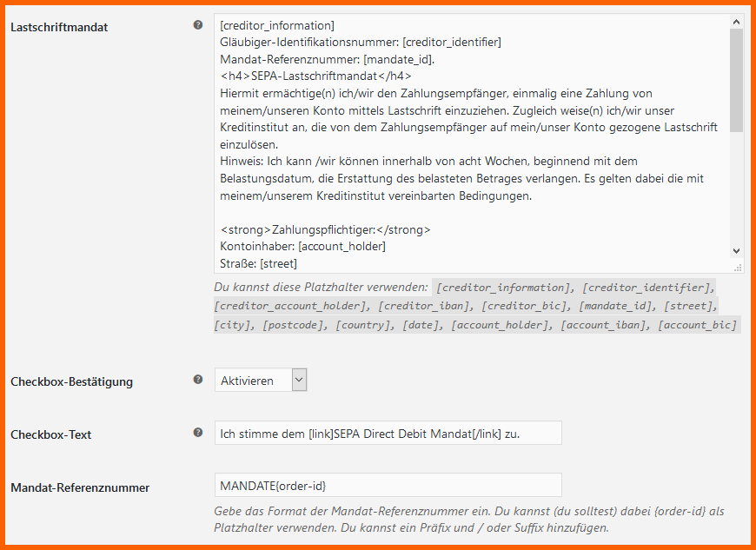
Task: Click into the MANDATE{order-id} input field
Action: [388, 486]
